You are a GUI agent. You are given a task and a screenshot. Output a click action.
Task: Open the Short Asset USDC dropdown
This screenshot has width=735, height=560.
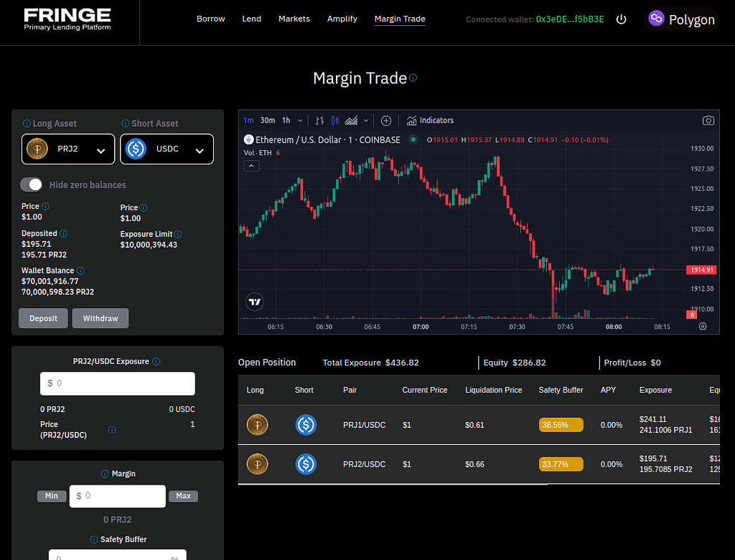(x=167, y=149)
